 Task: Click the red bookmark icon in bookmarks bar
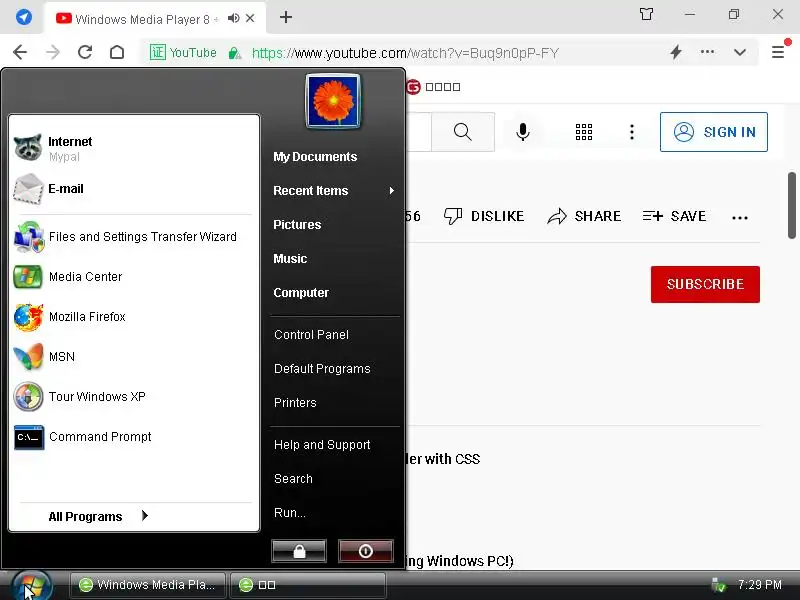(413, 87)
